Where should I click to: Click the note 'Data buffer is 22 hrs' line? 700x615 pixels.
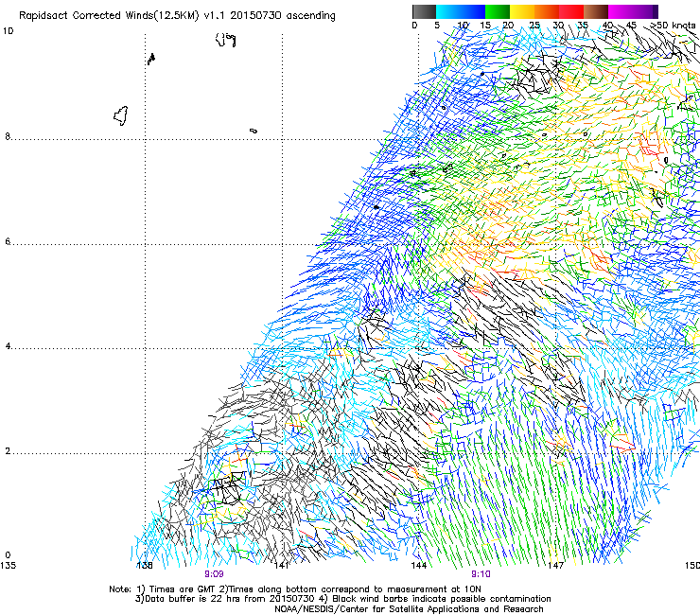[342, 599]
